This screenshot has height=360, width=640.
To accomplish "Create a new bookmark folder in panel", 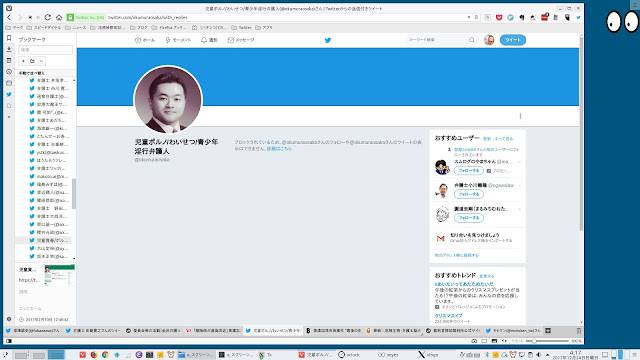I will pos(32,61).
